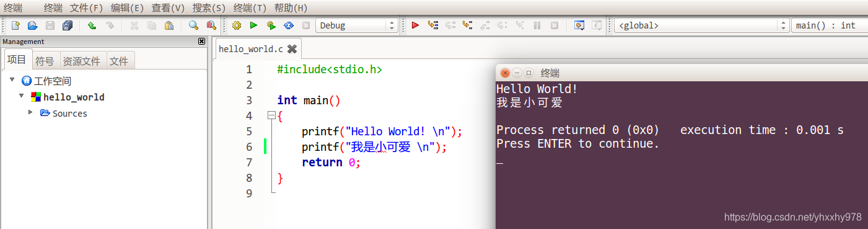
Task: Click line 6 printf 我是小可爱 code
Action: click(x=374, y=147)
